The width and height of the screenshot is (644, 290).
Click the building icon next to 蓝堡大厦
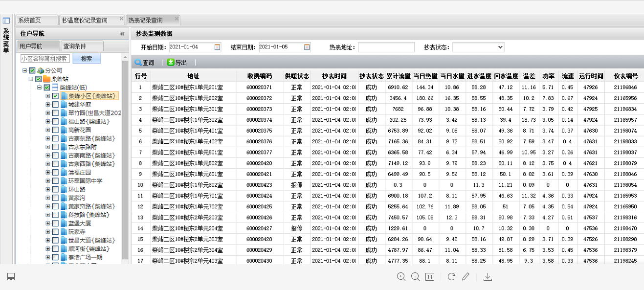coord(64,223)
